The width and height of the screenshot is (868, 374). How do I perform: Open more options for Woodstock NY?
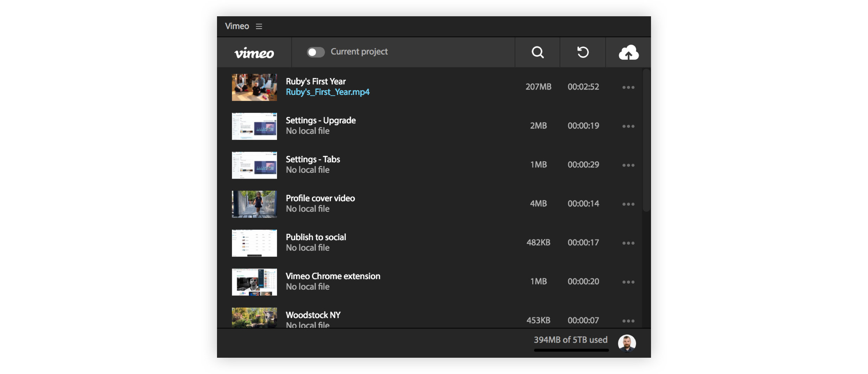pos(628,321)
